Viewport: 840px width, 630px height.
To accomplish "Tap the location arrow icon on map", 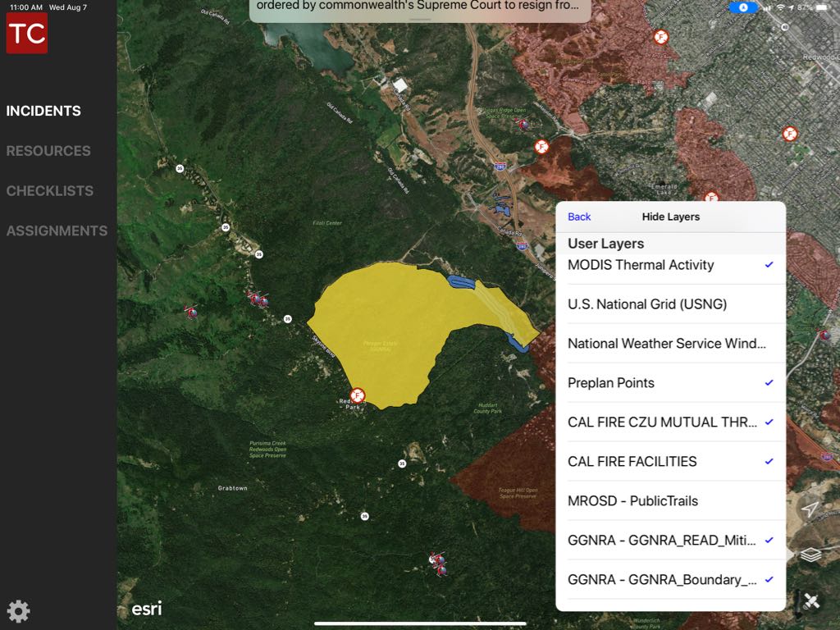I will [810, 510].
